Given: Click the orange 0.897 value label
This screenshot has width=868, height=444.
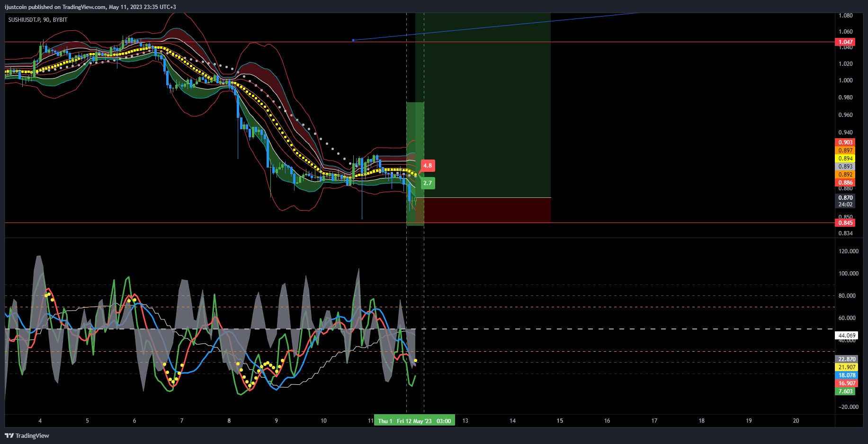Looking at the screenshot, I should [846, 151].
